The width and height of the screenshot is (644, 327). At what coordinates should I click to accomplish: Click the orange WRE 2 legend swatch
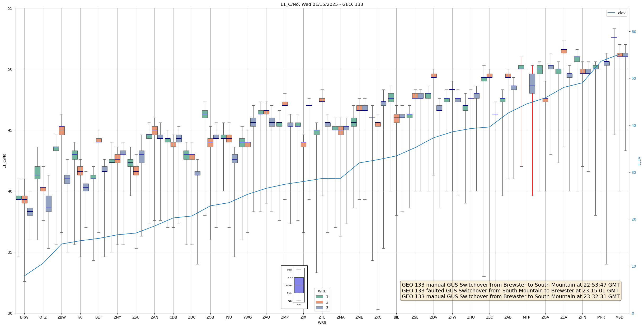point(319,302)
